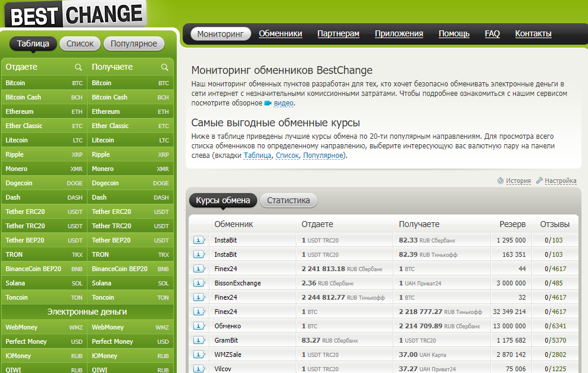Switch to Список tab in sidebar

[x=80, y=43]
